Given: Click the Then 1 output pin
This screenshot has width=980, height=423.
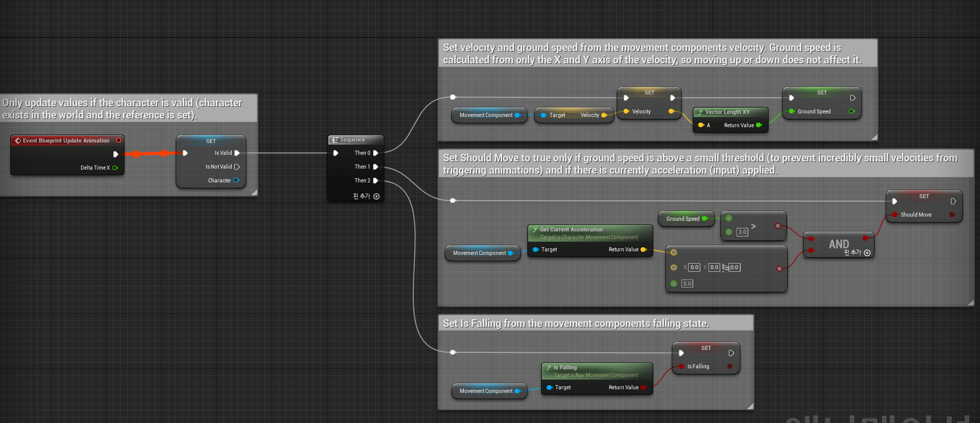Looking at the screenshot, I should tap(376, 167).
